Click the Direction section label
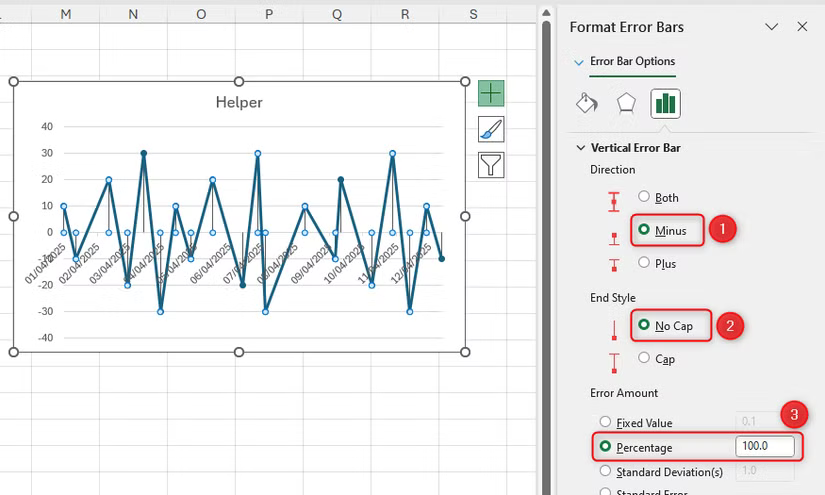Screen dimensions: 825x495 (612, 169)
